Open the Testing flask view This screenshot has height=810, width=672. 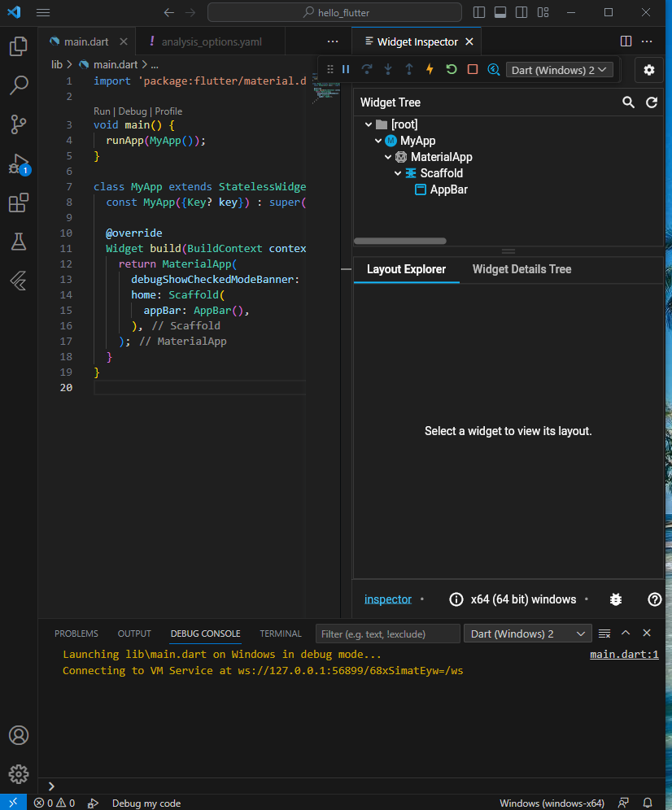pos(19,242)
